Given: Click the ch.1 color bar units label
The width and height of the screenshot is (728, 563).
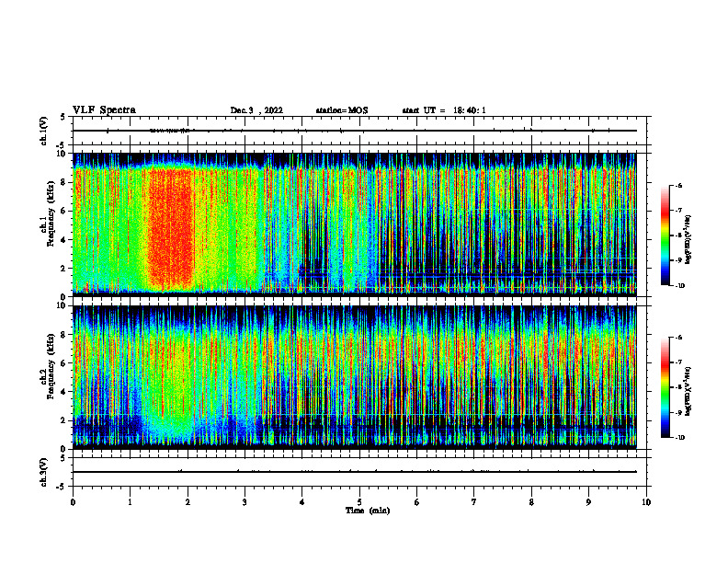Looking at the screenshot, I should click(x=688, y=240).
